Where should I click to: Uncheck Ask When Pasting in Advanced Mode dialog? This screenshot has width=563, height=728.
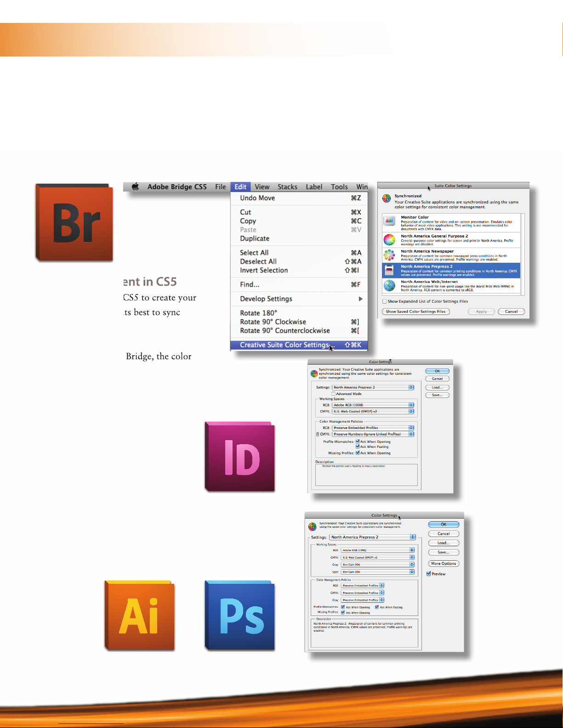click(x=358, y=446)
